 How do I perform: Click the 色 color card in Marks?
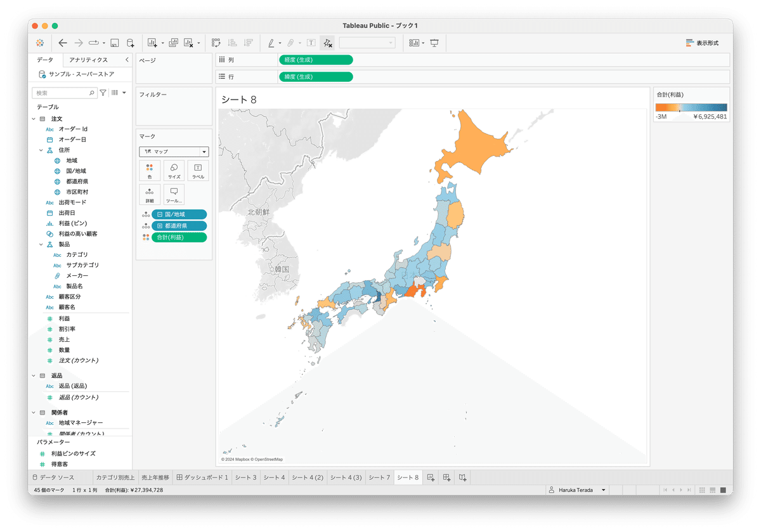click(x=150, y=171)
